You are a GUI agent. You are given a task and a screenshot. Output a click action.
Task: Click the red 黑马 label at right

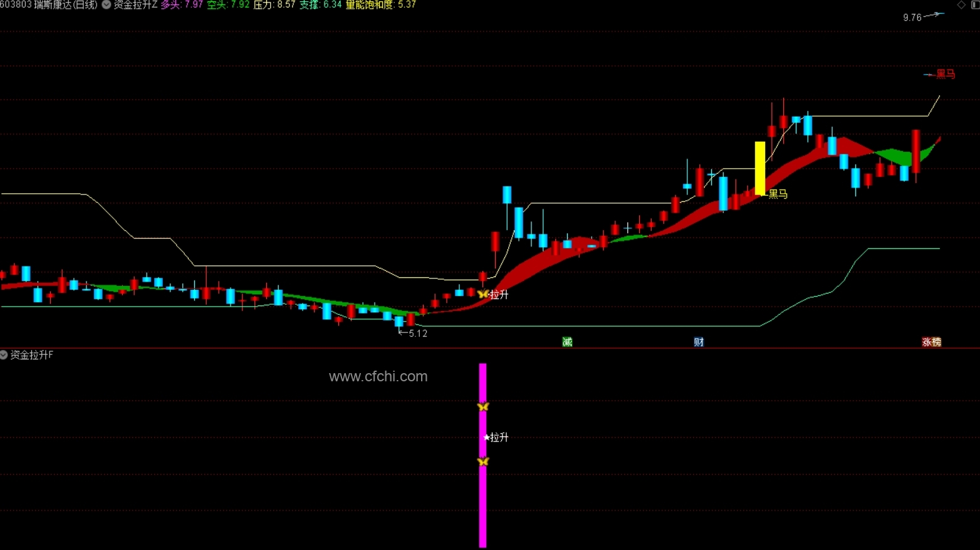click(x=946, y=74)
